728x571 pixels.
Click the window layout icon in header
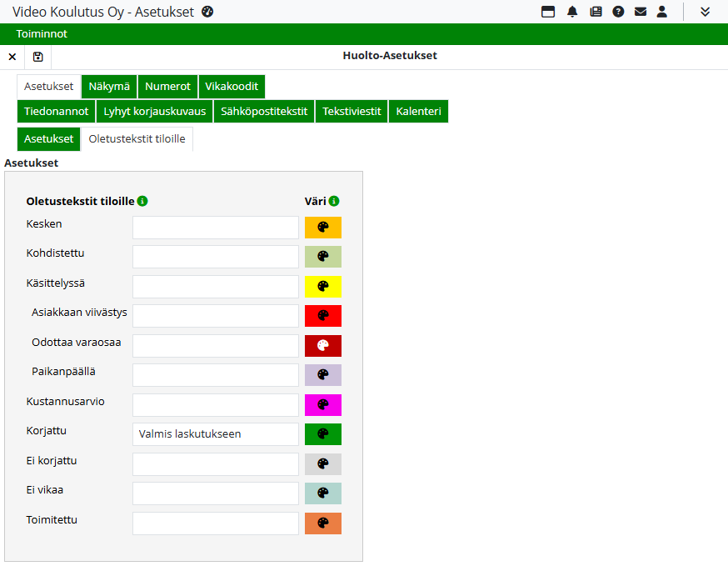point(548,12)
